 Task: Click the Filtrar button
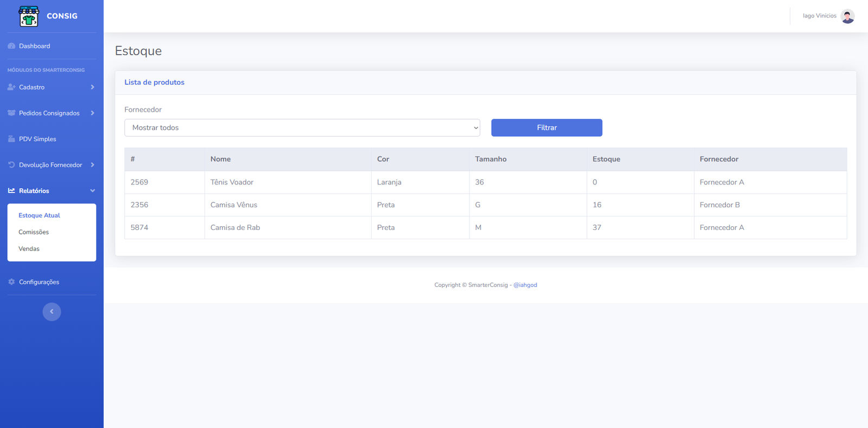547,128
